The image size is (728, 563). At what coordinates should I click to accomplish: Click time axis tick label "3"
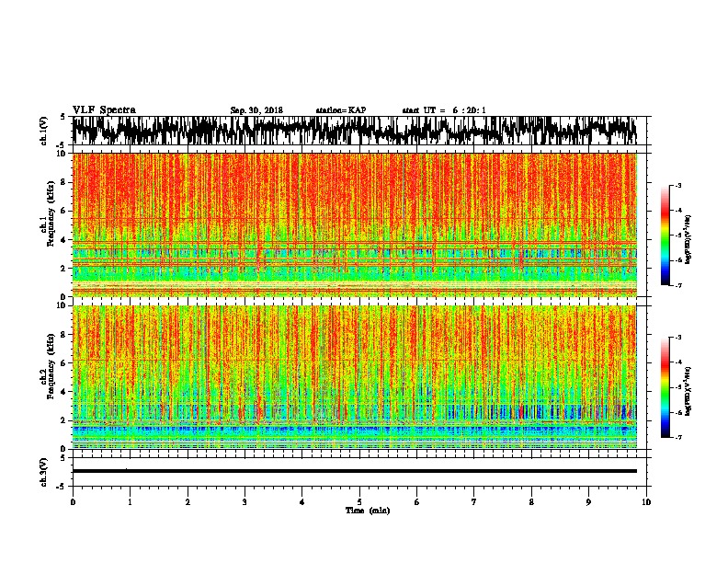[245, 502]
